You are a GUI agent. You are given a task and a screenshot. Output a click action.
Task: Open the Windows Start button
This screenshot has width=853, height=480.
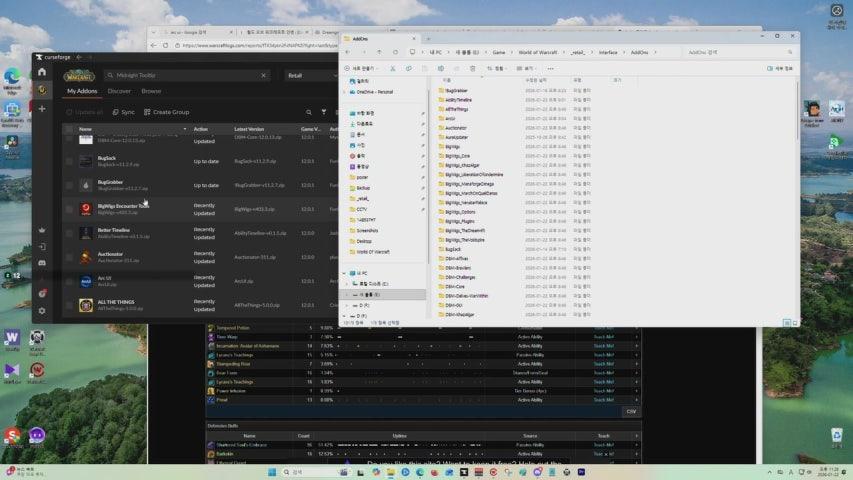pyautogui.click(x=272, y=472)
